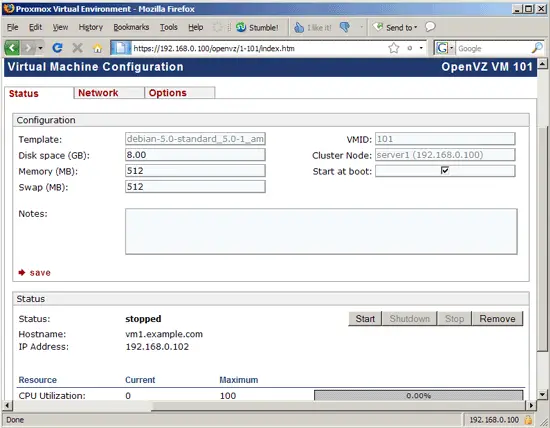Open the Send to dropdown menu
The image size is (550, 428).
click(x=395, y=27)
